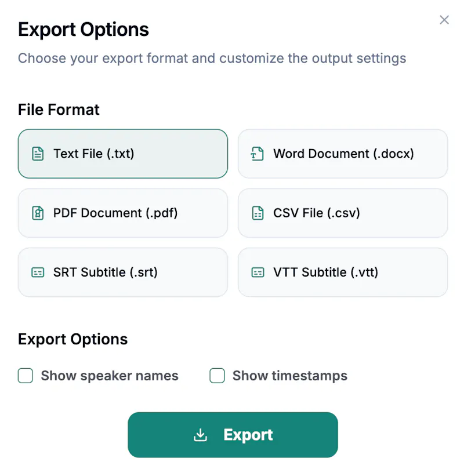Select CSV File (.csv) format
The image size is (464, 476).
[343, 213]
